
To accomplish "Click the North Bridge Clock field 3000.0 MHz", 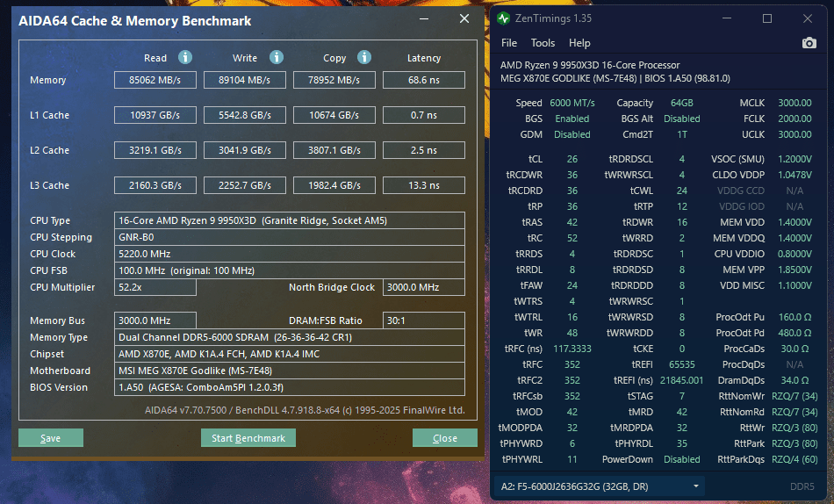I will click(x=424, y=287).
